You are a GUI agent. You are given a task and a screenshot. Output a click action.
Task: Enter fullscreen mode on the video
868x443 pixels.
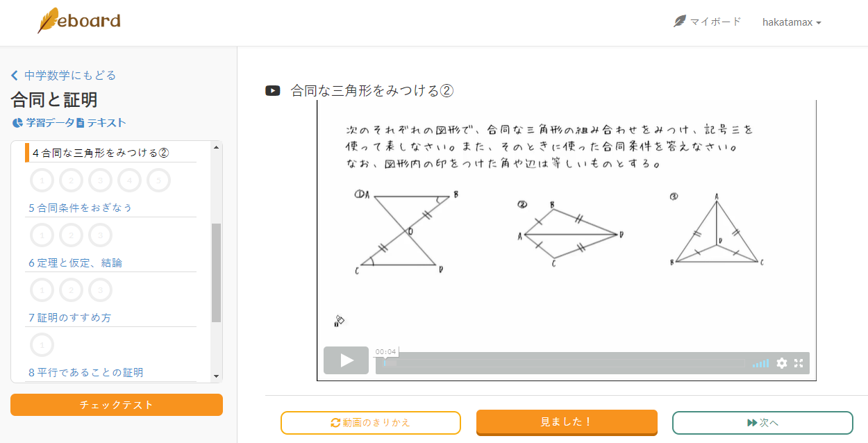[x=799, y=362]
